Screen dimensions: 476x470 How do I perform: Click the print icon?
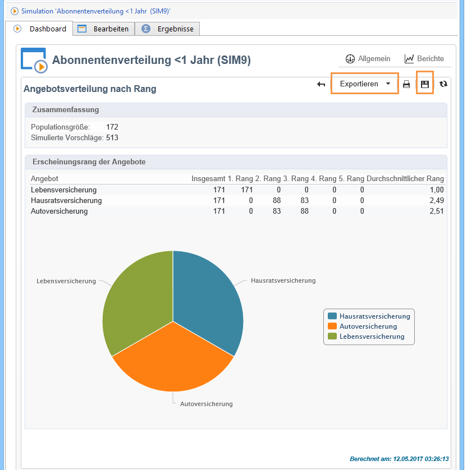[406, 84]
